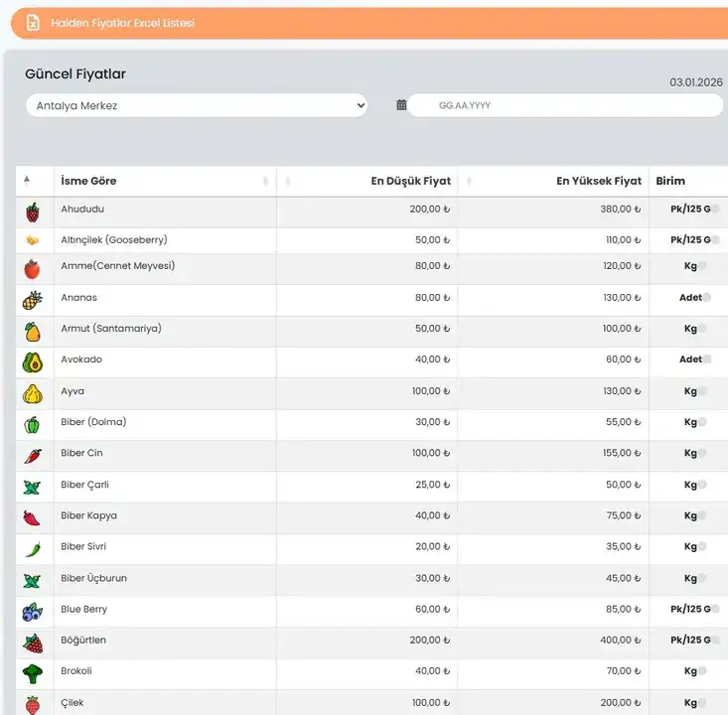Click the Ananas pineapple icon

[x=33, y=300]
